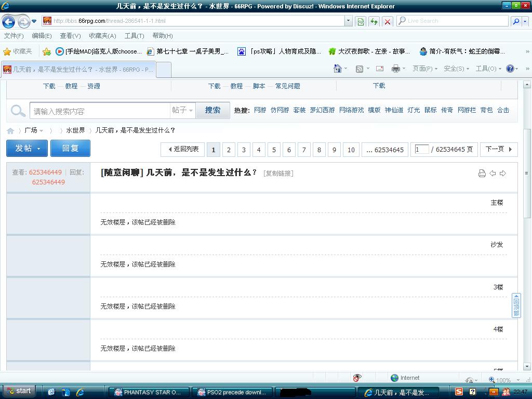Go to page 5 of the thread
The image size is (532, 399).
pos(274,150)
